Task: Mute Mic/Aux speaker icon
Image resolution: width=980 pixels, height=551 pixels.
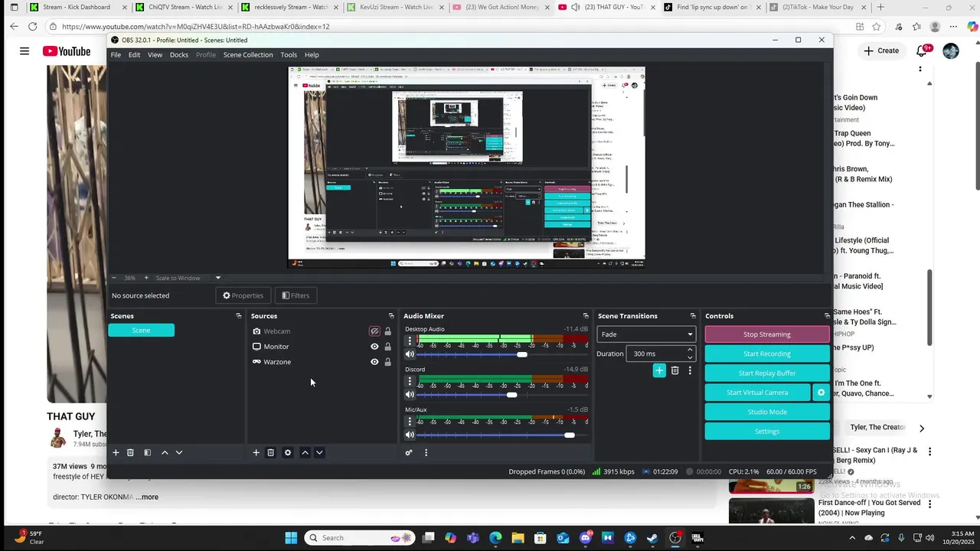Action: tap(410, 435)
